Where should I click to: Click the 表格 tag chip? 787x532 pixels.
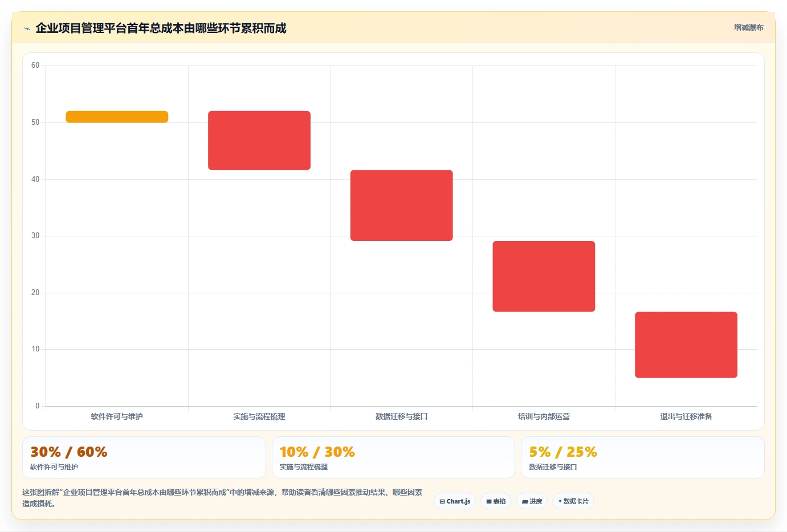[x=496, y=501]
